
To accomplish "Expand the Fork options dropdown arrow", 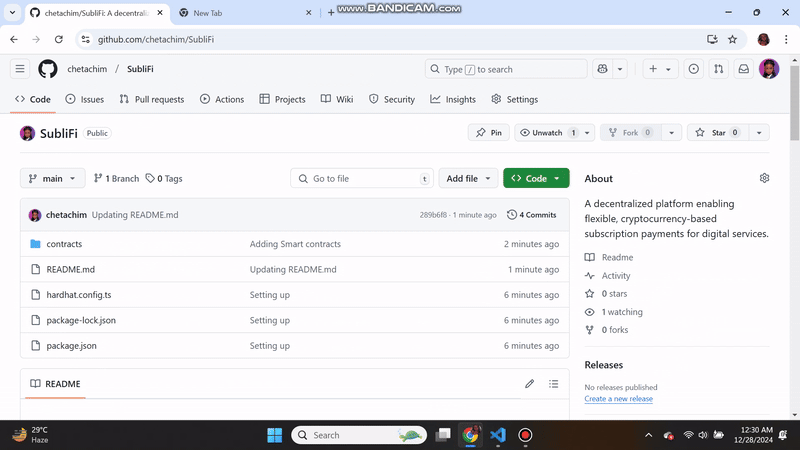I will [x=671, y=133].
